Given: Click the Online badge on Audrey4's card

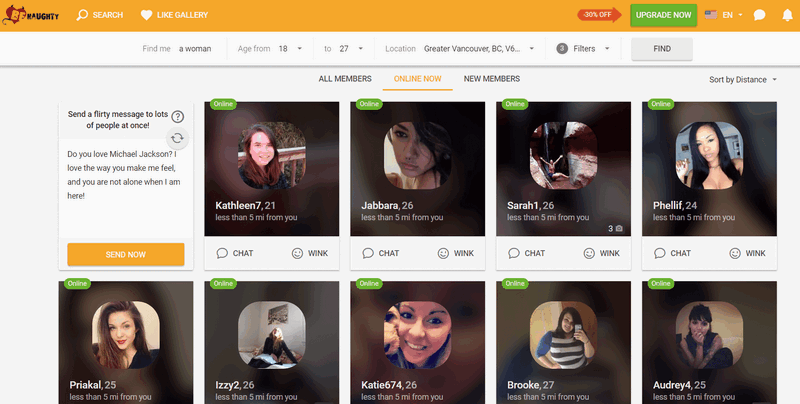Looking at the screenshot, I should coord(661,284).
